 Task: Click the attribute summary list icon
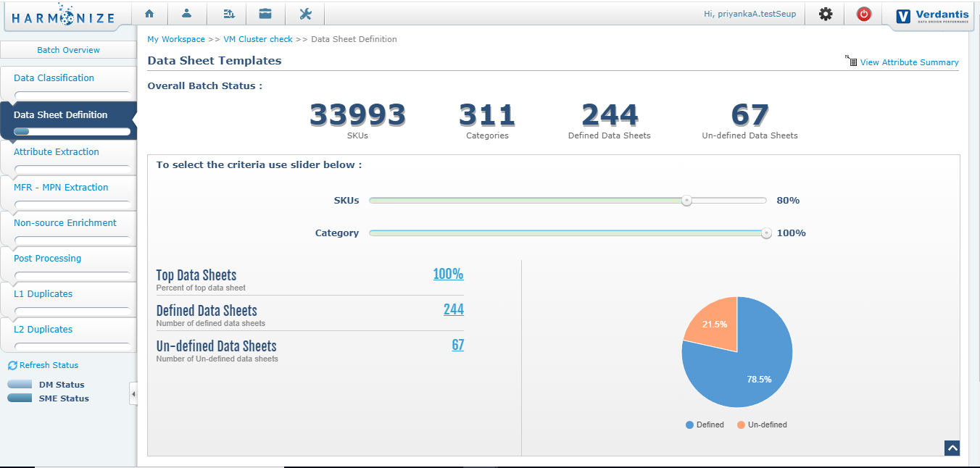[x=851, y=61]
